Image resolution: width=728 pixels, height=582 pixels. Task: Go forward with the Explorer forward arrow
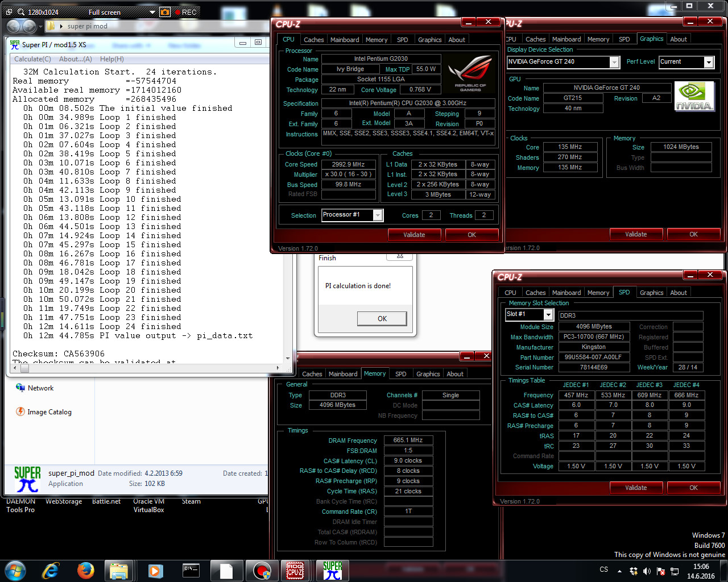(29, 26)
